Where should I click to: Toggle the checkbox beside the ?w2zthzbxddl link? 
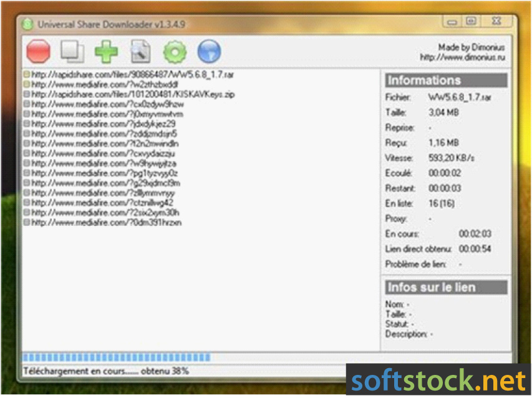[26, 85]
